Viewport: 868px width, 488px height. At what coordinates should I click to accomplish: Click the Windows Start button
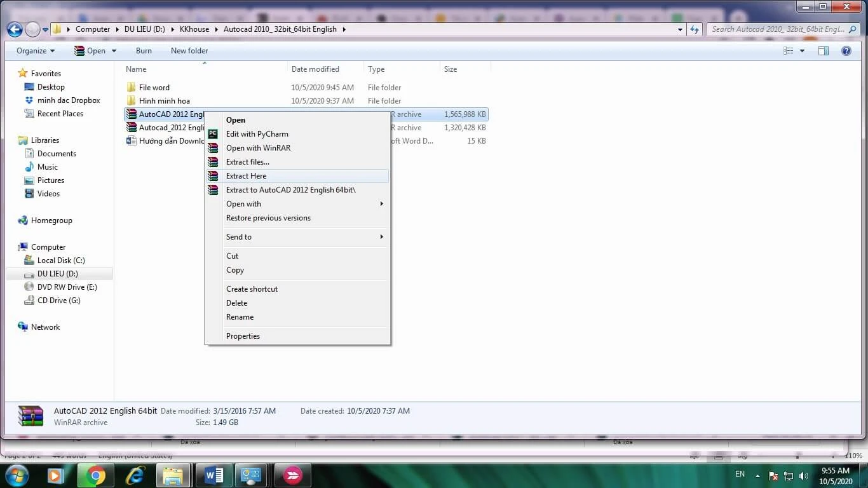[17, 475]
